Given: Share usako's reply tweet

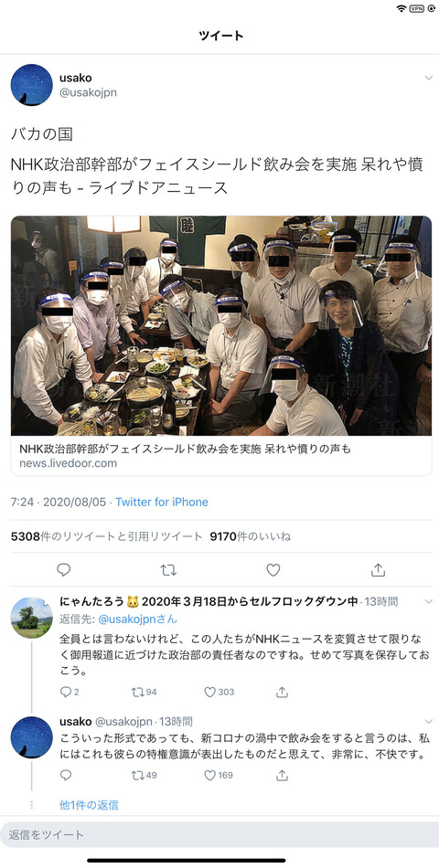Looking at the screenshot, I should click(282, 775).
